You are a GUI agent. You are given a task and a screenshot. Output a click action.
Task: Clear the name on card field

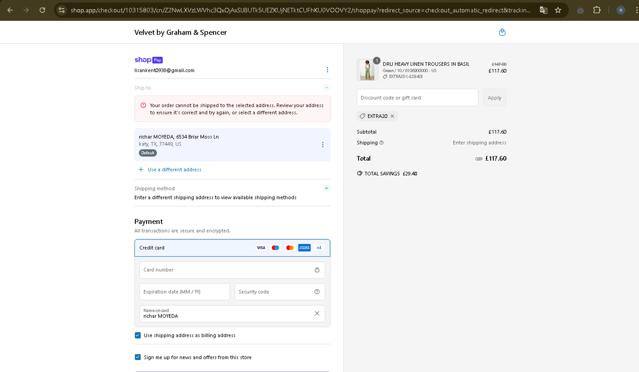pos(317,313)
